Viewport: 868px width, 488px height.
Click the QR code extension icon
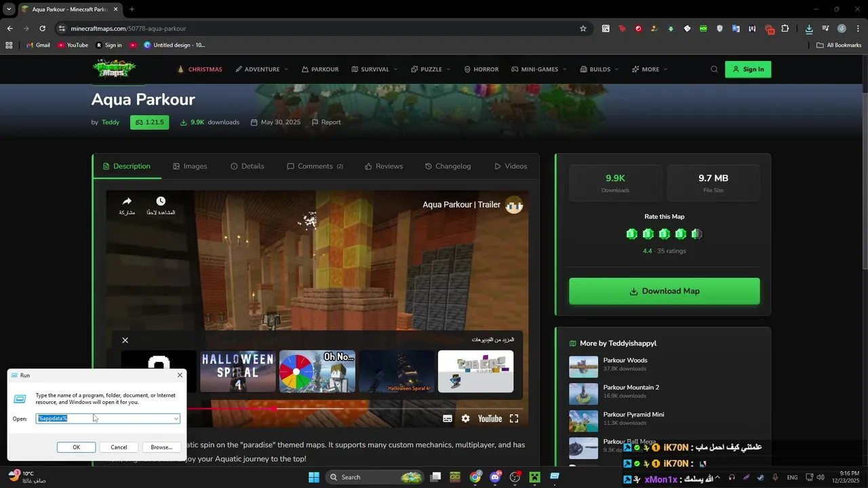606,28
